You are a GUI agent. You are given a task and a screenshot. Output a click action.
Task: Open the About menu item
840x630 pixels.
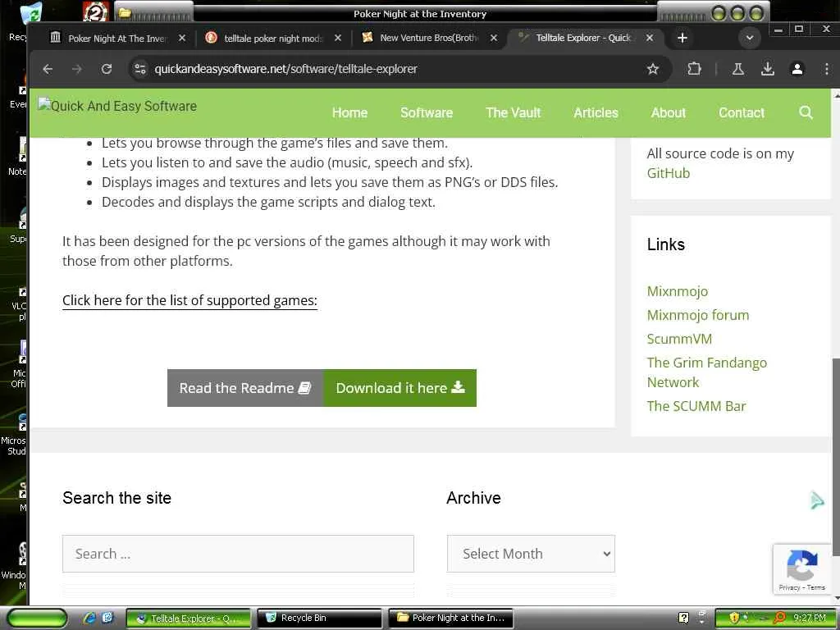click(668, 112)
